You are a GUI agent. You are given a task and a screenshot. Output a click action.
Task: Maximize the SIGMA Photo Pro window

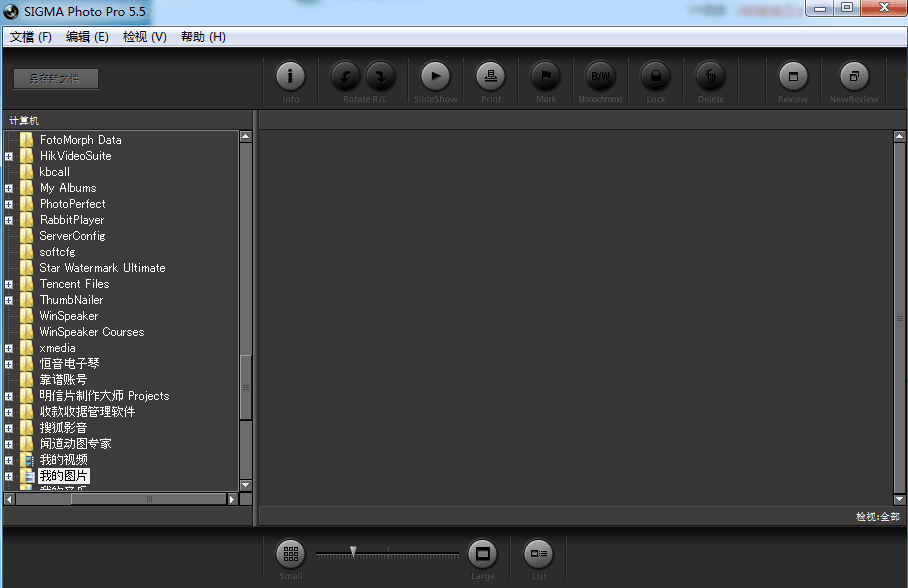click(847, 8)
